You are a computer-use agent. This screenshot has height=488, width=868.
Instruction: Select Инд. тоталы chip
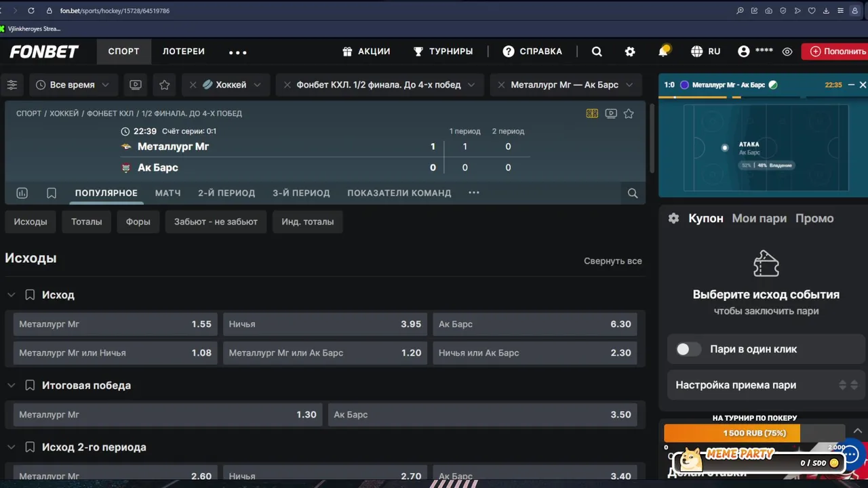(308, 222)
